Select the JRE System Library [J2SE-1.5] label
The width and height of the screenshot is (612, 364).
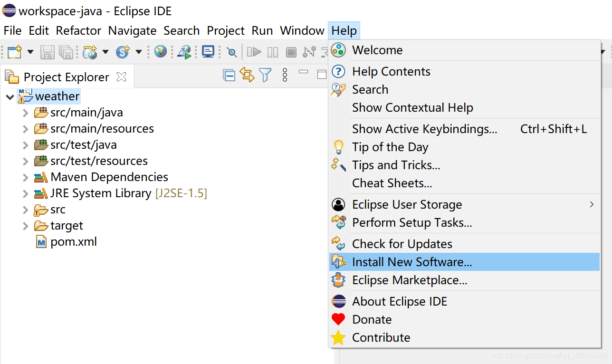coord(129,193)
